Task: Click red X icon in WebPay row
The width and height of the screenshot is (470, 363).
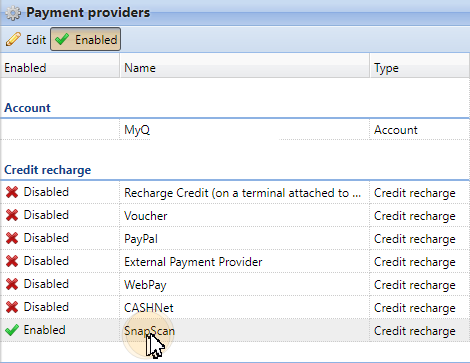Action: (x=12, y=284)
